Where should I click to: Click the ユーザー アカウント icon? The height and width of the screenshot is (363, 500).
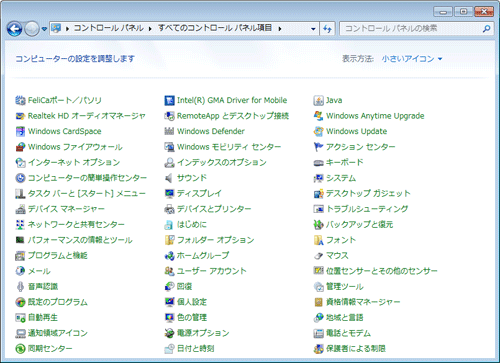pyautogui.click(x=169, y=271)
